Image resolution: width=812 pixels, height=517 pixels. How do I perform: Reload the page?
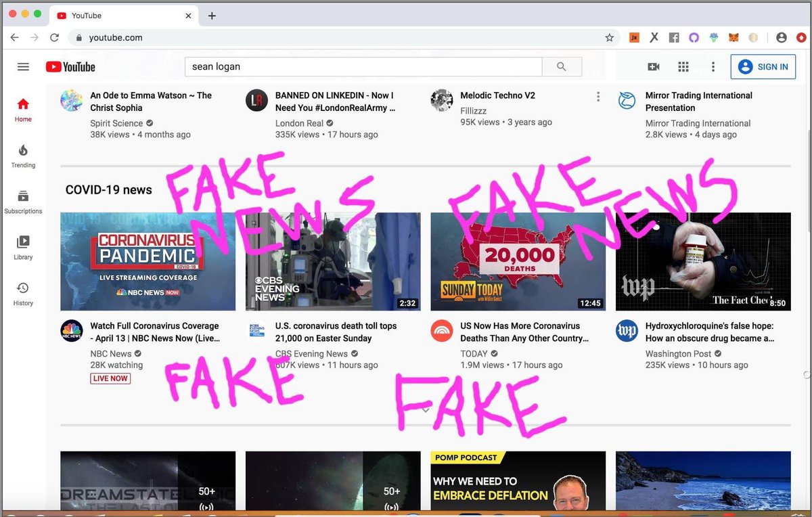(55, 38)
